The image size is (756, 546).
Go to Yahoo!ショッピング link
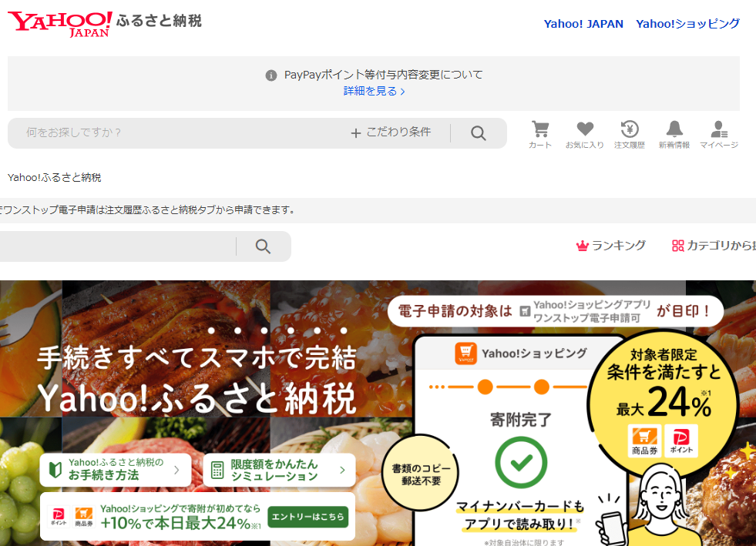687,24
